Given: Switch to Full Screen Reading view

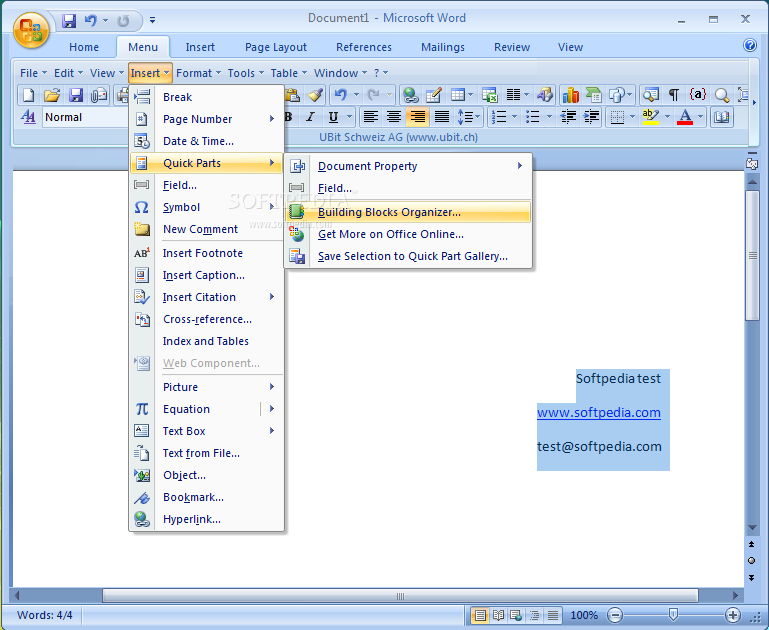Looking at the screenshot, I should [498, 615].
